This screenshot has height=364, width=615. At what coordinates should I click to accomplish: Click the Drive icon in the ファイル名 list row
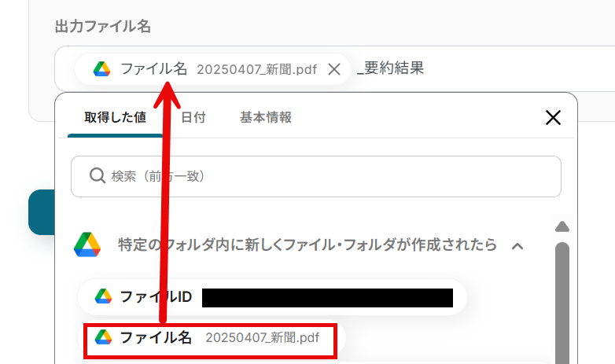coord(104,337)
